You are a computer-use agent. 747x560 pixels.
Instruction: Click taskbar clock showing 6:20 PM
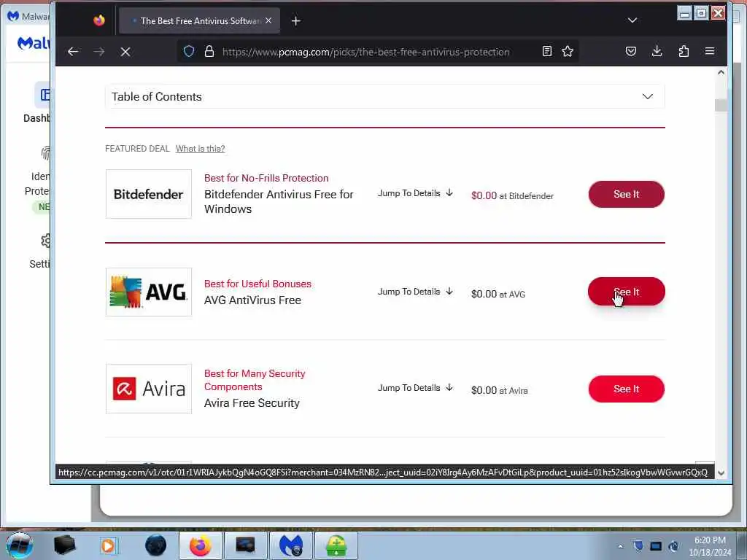pyautogui.click(x=710, y=546)
